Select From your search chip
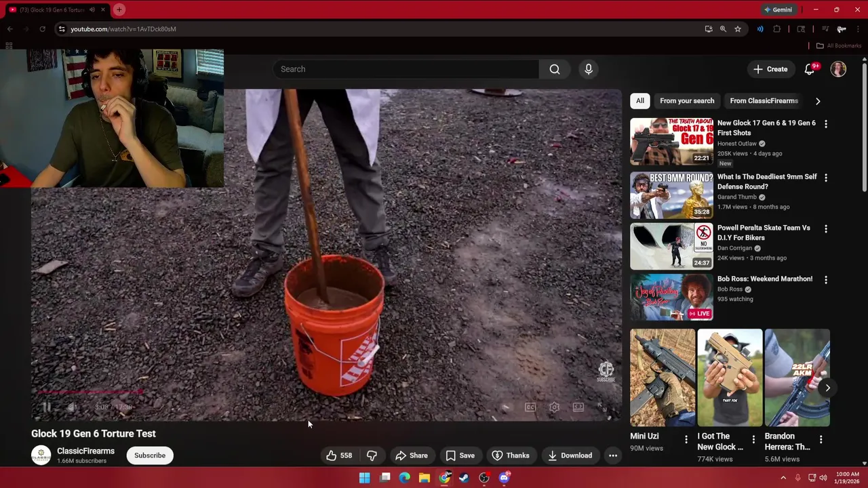 (x=687, y=101)
